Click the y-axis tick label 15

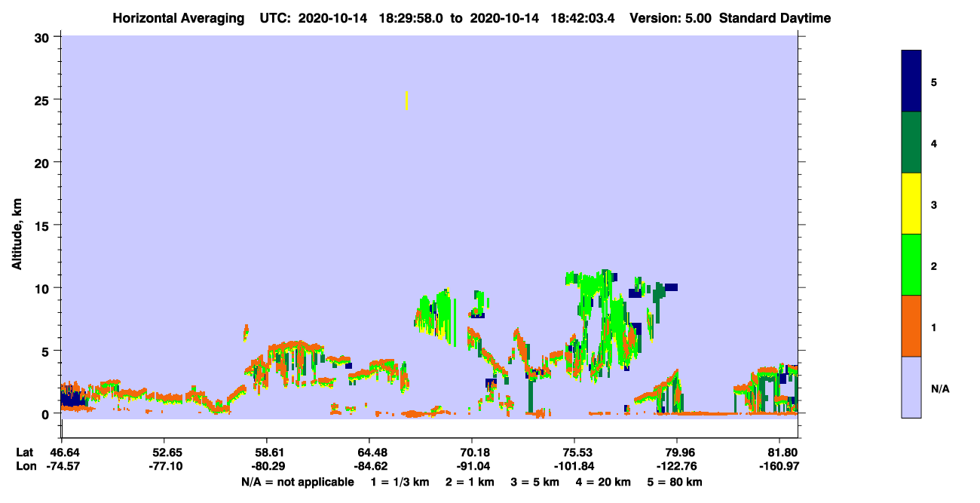click(43, 225)
